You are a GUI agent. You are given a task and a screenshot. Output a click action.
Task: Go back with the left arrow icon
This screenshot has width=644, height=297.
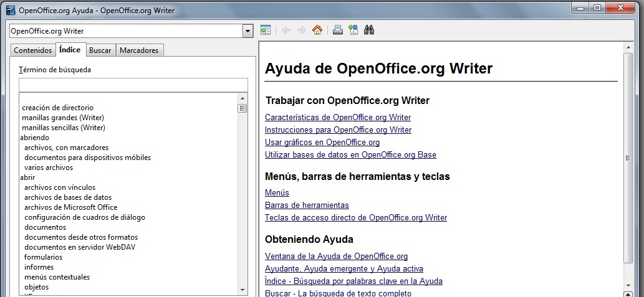tap(286, 30)
